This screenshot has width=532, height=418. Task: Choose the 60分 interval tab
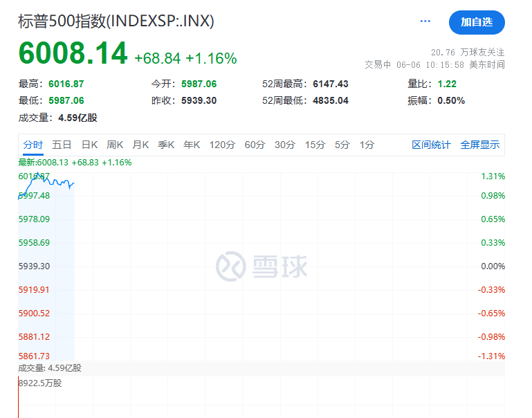point(255,145)
